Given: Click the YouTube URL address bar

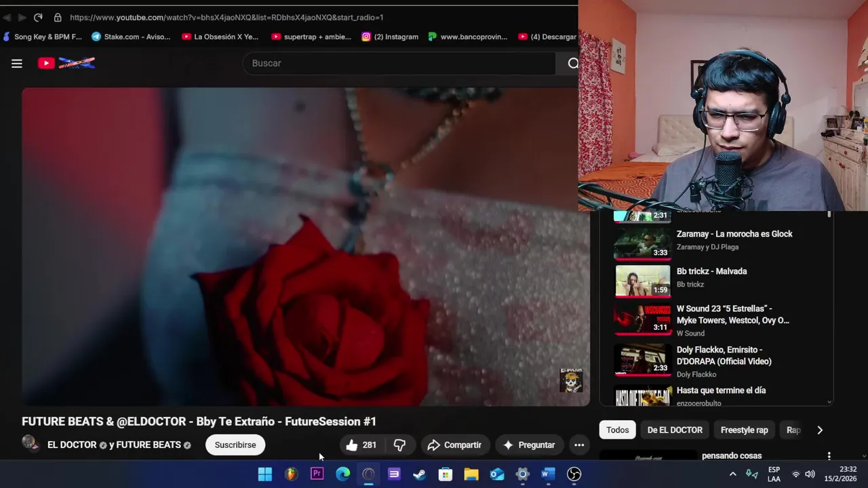Looking at the screenshot, I should pyautogui.click(x=226, y=17).
